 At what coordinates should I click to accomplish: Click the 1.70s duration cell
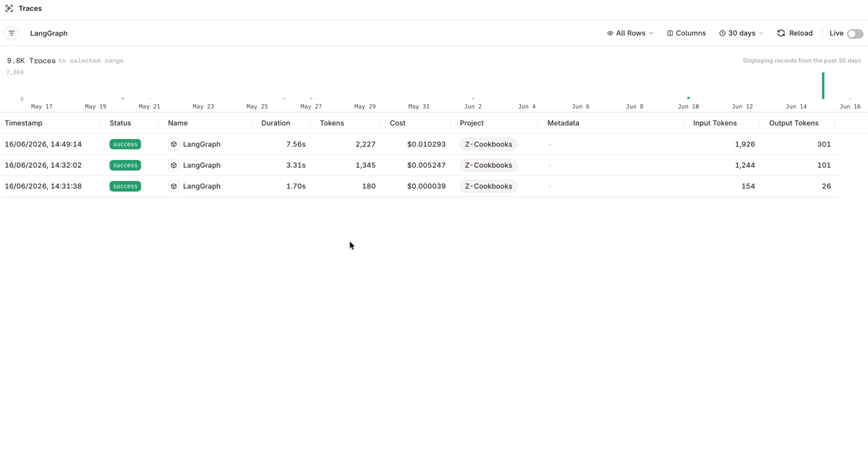[x=296, y=186]
